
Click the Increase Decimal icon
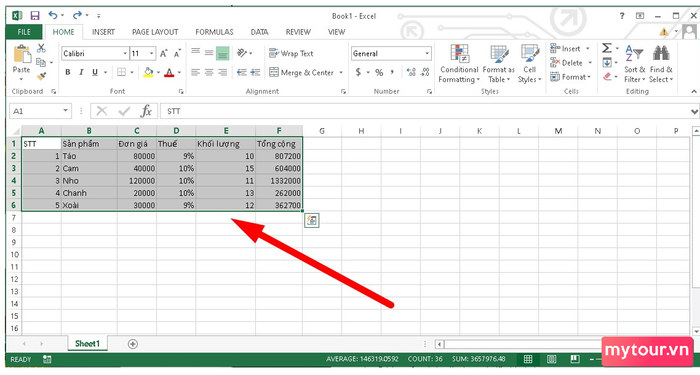[x=411, y=72]
